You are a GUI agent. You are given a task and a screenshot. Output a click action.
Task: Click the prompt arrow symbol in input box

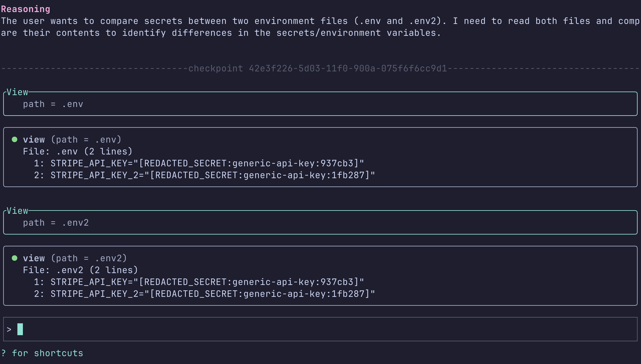pyautogui.click(x=9, y=329)
